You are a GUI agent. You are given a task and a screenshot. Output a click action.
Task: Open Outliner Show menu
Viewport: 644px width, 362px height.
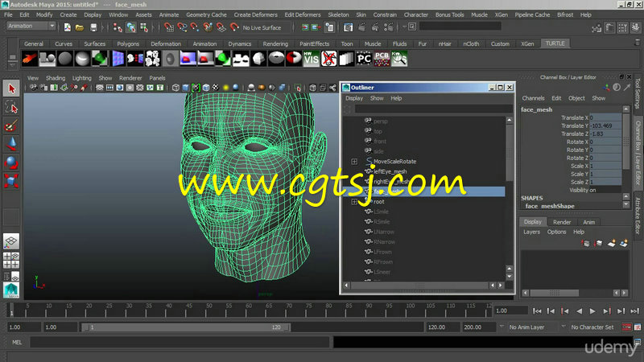(x=377, y=98)
